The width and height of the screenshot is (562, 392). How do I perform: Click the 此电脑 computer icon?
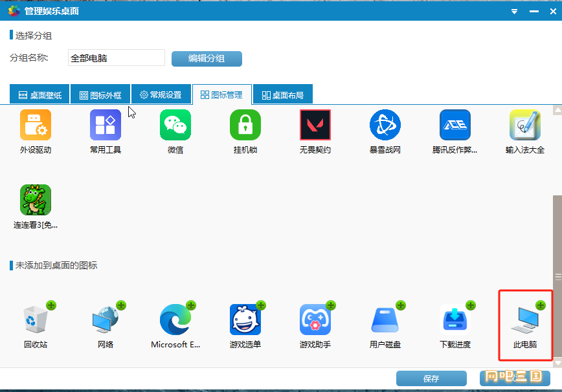pyautogui.click(x=524, y=320)
